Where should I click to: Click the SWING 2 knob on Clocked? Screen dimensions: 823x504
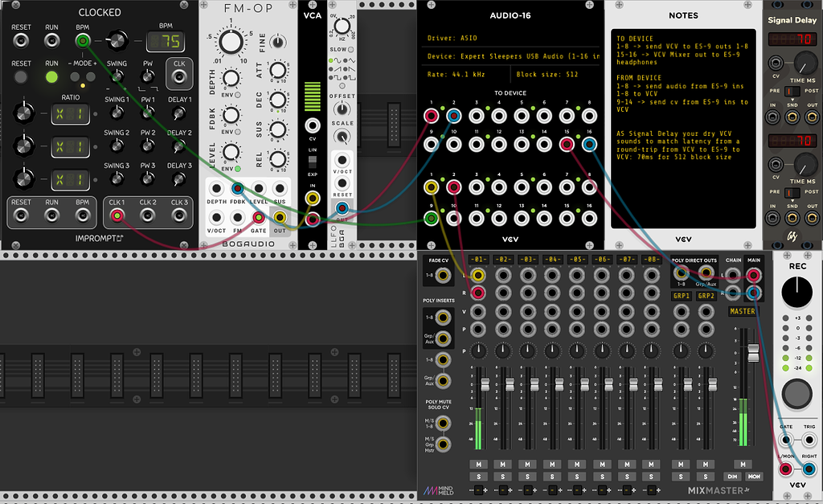click(x=117, y=146)
